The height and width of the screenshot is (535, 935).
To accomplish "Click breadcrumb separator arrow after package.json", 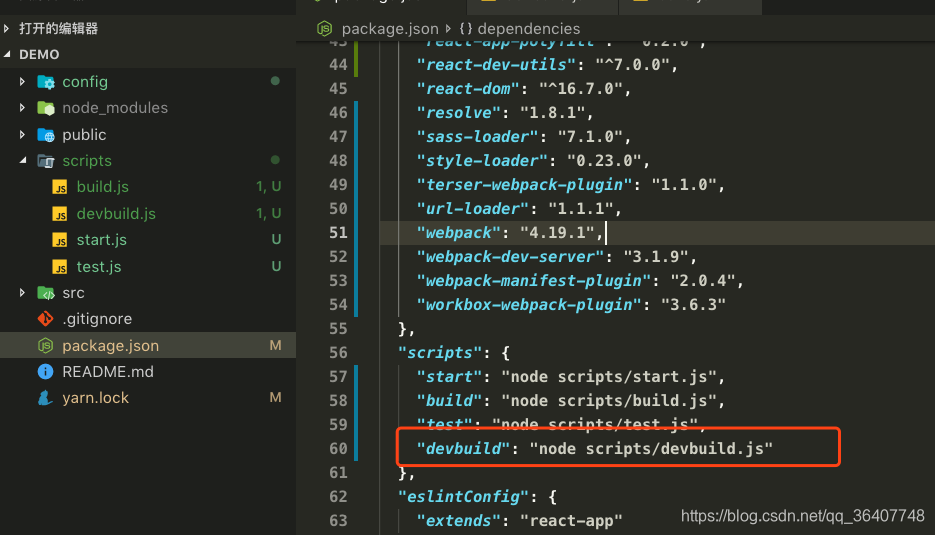I will (x=448, y=28).
